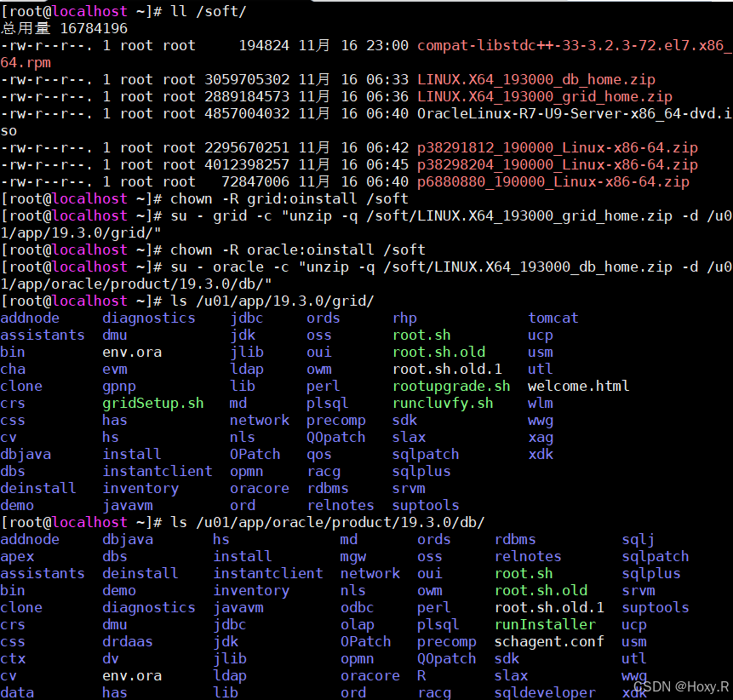Viewport: 733px width, 700px height.
Task: Click the mgw directory entry
Action: point(353,556)
